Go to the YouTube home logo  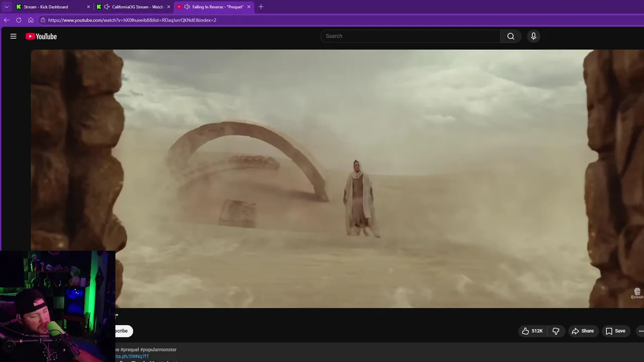tap(41, 36)
